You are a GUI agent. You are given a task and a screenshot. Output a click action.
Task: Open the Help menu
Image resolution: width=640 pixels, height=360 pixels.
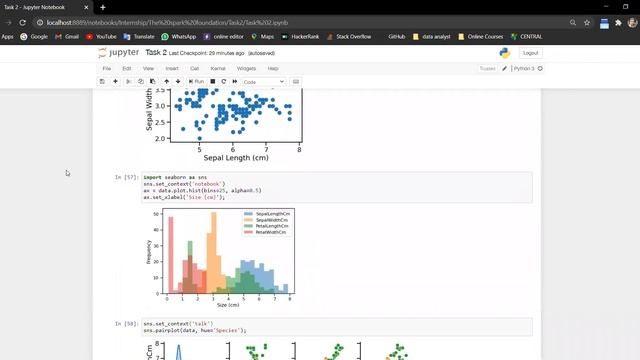tap(273, 69)
